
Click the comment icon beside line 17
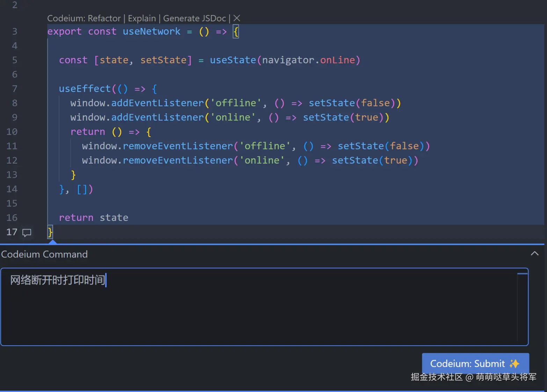[27, 232]
